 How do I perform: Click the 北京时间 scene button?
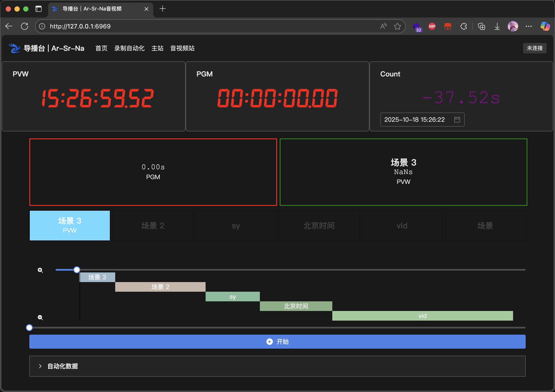(319, 226)
